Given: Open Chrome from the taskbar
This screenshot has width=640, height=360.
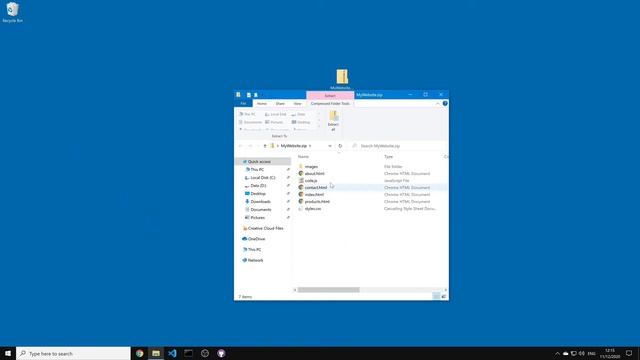Looking at the screenshot, I should 140,353.
